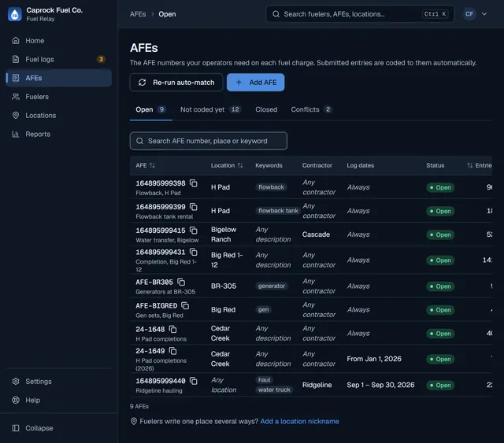The image size is (504, 443).
Task: Open Home from the sidebar
Action: 59,41
